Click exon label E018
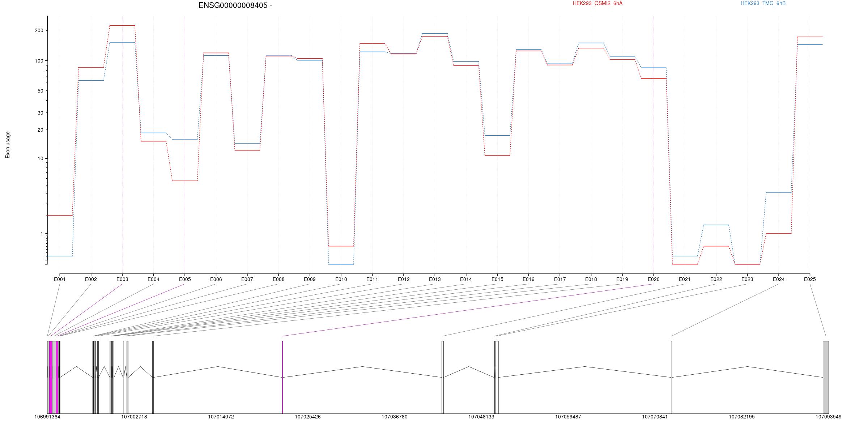The image size is (868, 434). (591, 279)
